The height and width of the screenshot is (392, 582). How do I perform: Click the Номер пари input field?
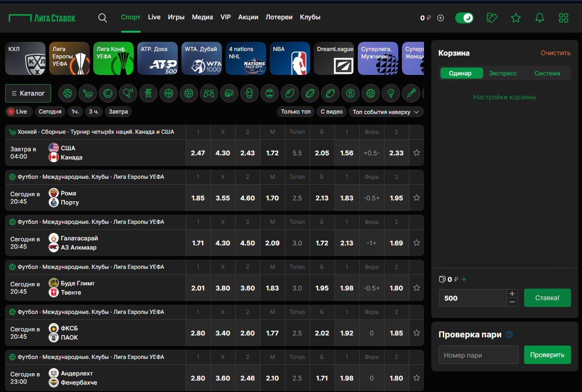click(x=479, y=355)
